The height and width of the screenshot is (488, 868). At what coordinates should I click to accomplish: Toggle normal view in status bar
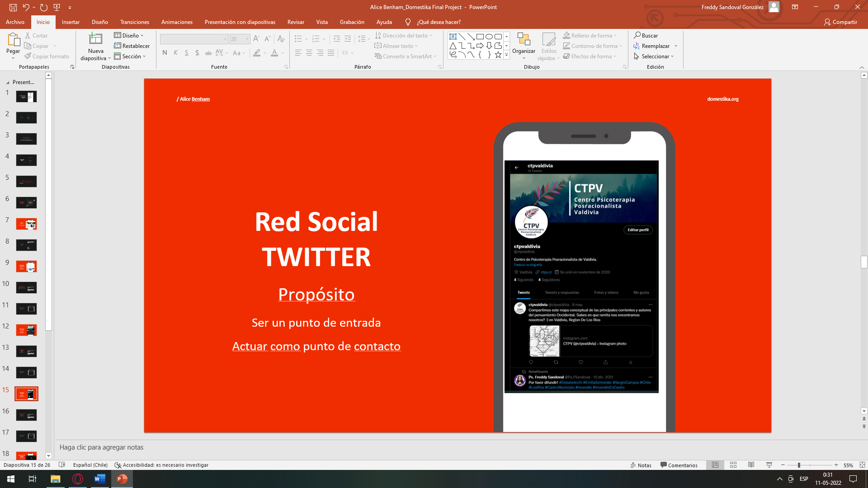click(x=715, y=465)
